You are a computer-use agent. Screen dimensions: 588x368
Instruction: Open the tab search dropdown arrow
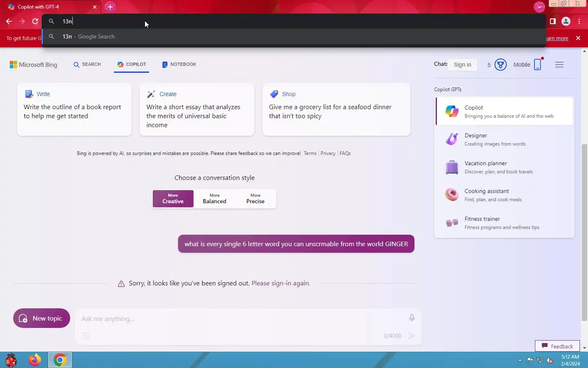coord(539,7)
